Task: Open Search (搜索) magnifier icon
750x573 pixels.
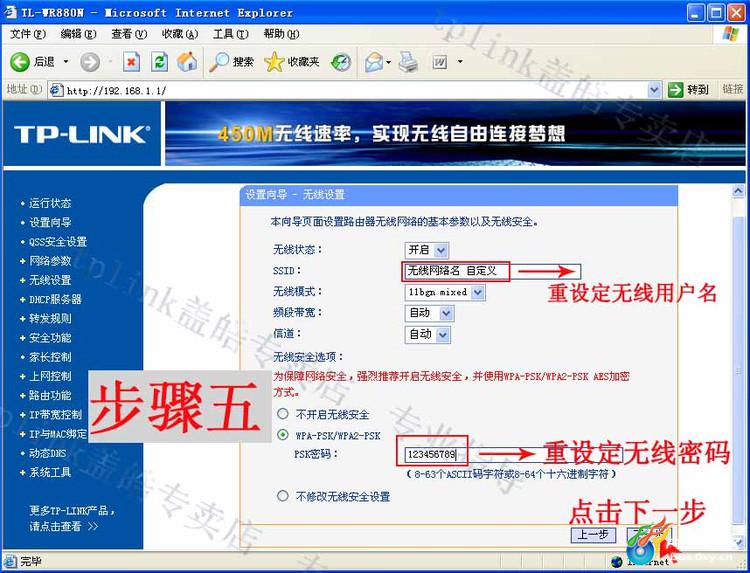Action: (219, 62)
